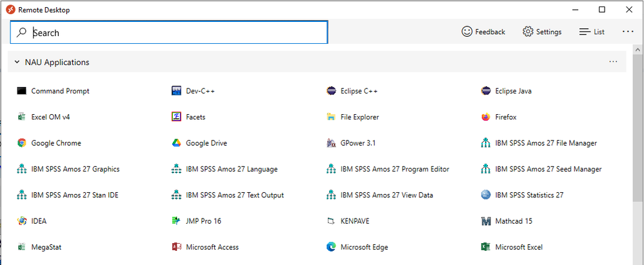Open the Amos 27 Program Editor icon
The width and height of the screenshot is (644, 265).
point(331,169)
